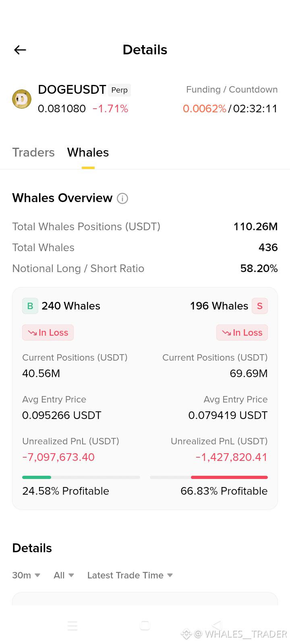The image size is (290, 644).
Task: Open the All filter dropdown
Action: 64,575
